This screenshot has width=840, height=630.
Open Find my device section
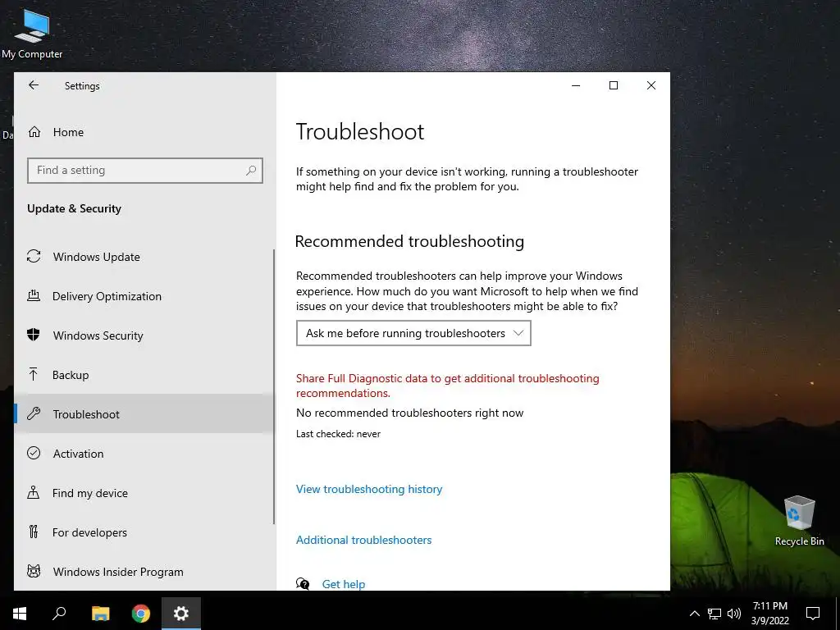[x=144, y=493]
